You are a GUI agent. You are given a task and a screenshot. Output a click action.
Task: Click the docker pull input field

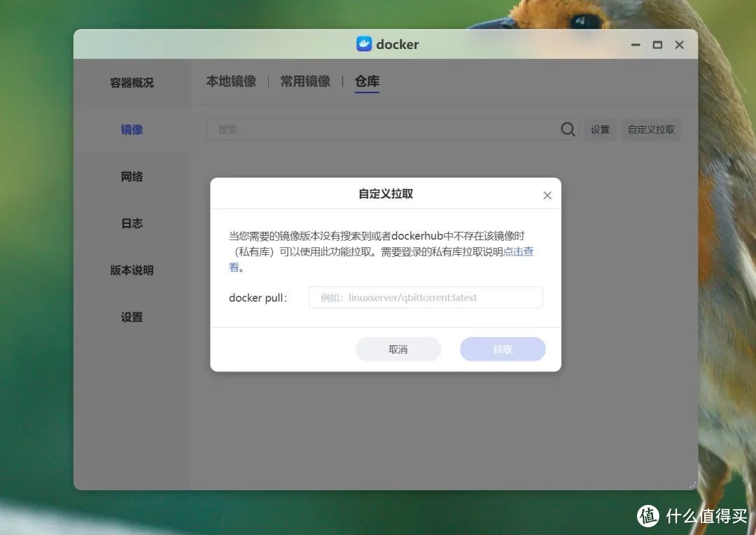(x=425, y=297)
